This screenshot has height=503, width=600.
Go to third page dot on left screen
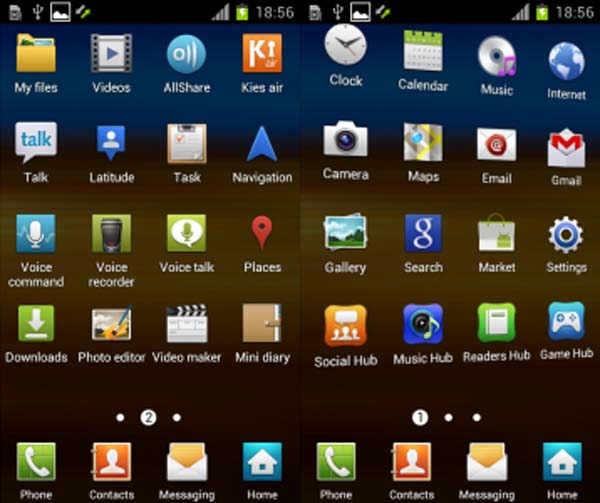point(177,417)
